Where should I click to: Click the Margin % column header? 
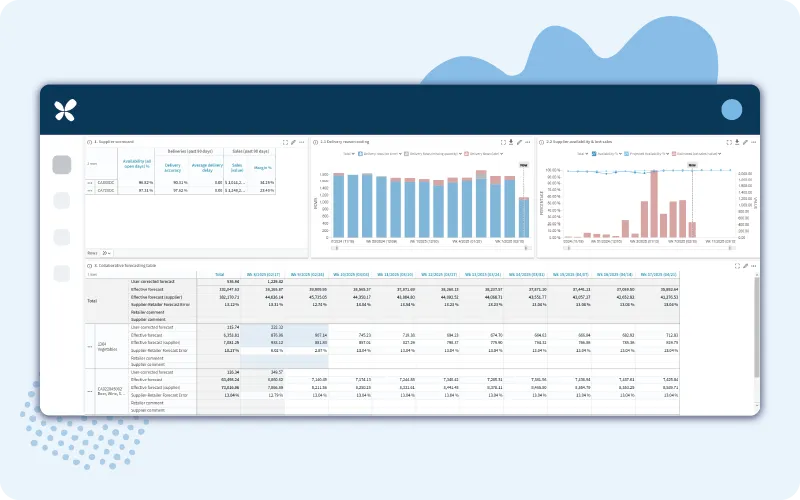tap(265, 168)
